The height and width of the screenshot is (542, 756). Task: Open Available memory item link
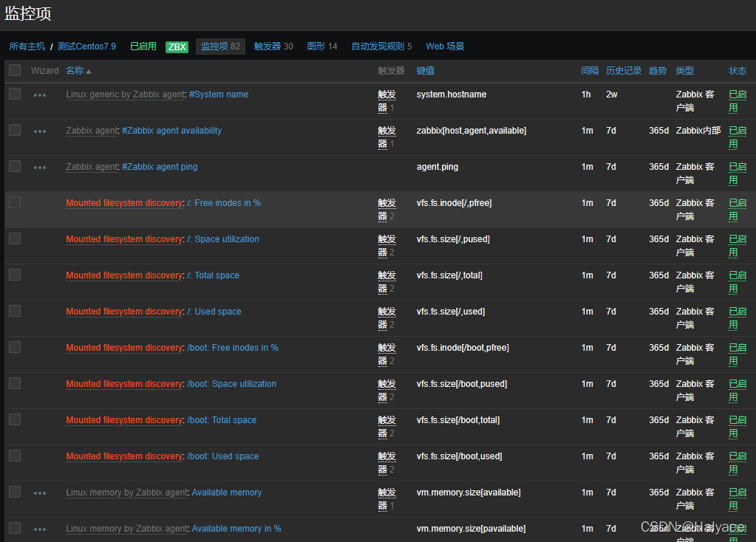coord(227,493)
